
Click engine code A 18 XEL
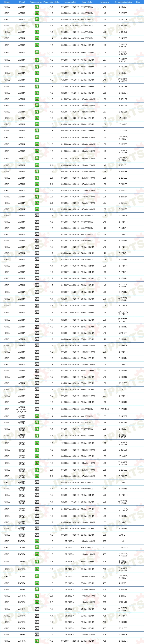coord(123,583)
